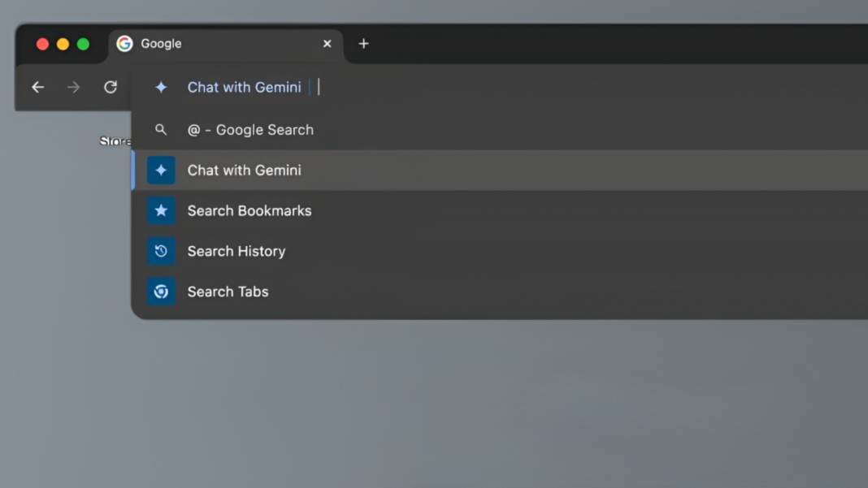This screenshot has height=488, width=868.
Task: Open the Search Bookmarks shortcut
Action: 249,210
